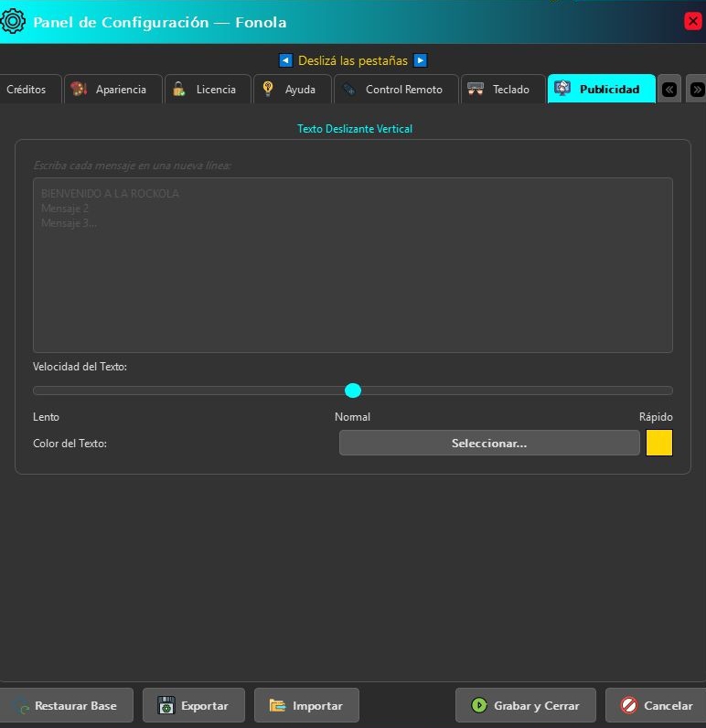Viewport: 706px width, 728px height.
Task: Click the Escriba cada mensaje hint text
Action: tap(132, 166)
